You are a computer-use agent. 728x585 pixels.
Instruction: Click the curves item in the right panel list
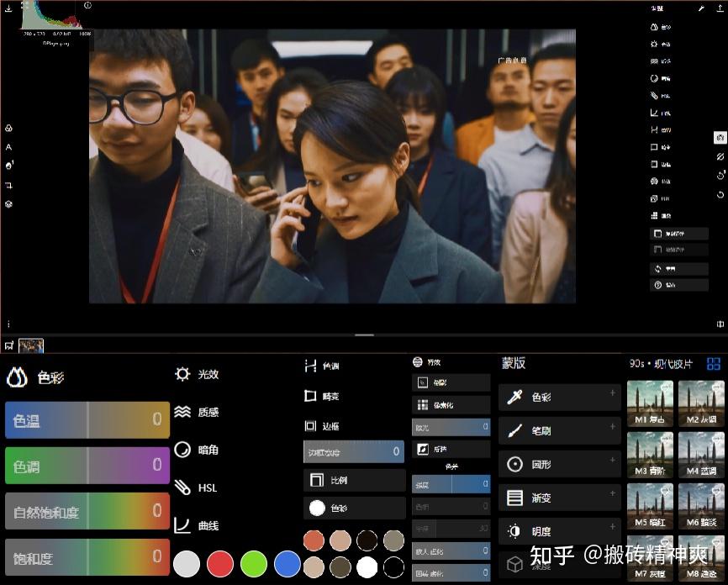click(x=660, y=113)
